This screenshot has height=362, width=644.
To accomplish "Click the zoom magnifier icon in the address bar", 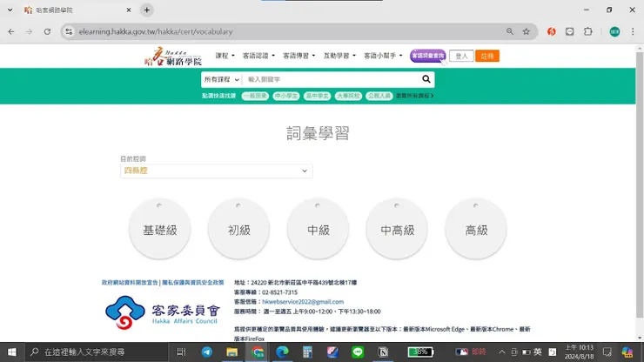I will tap(510, 31).
